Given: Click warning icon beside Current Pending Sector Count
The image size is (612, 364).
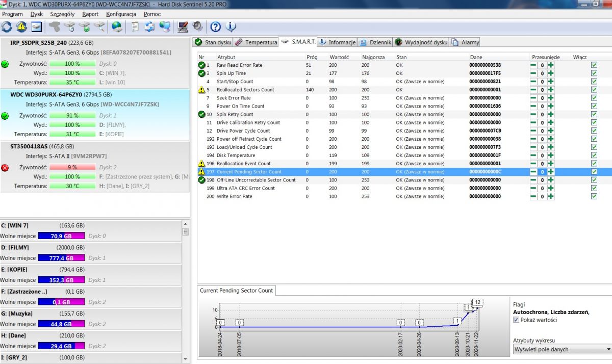Looking at the screenshot, I should click(201, 172).
